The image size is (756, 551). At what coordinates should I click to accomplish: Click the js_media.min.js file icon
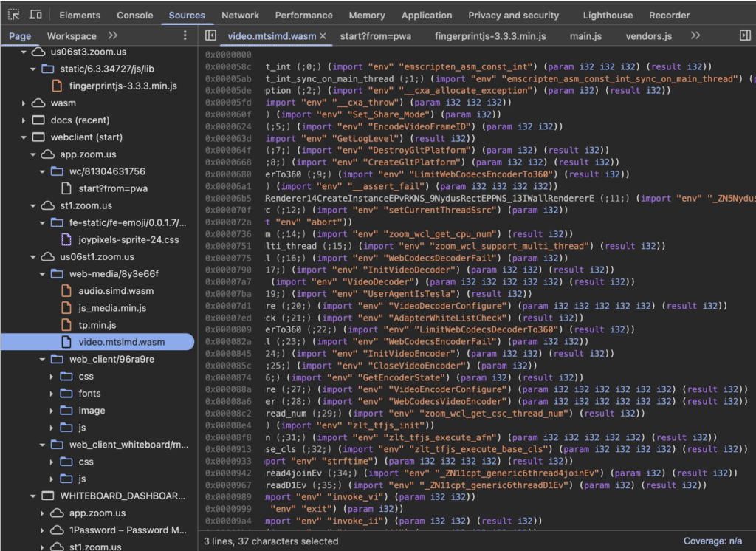[x=66, y=308]
